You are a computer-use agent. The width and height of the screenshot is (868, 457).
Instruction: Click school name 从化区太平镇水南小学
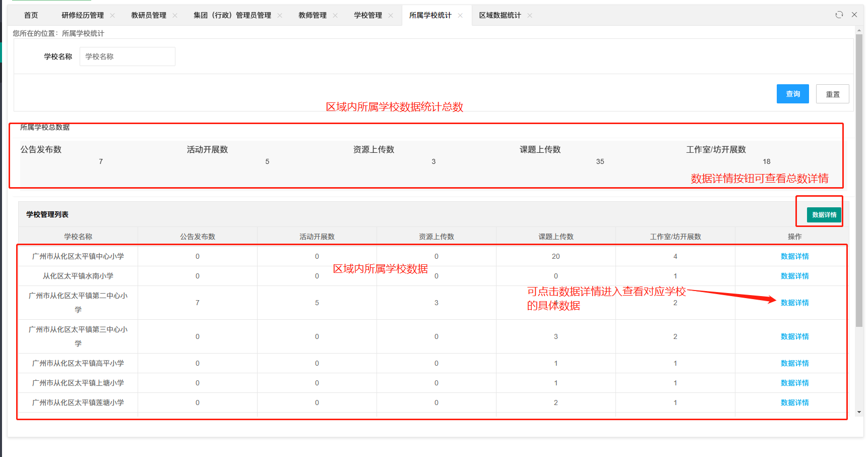click(x=78, y=276)
